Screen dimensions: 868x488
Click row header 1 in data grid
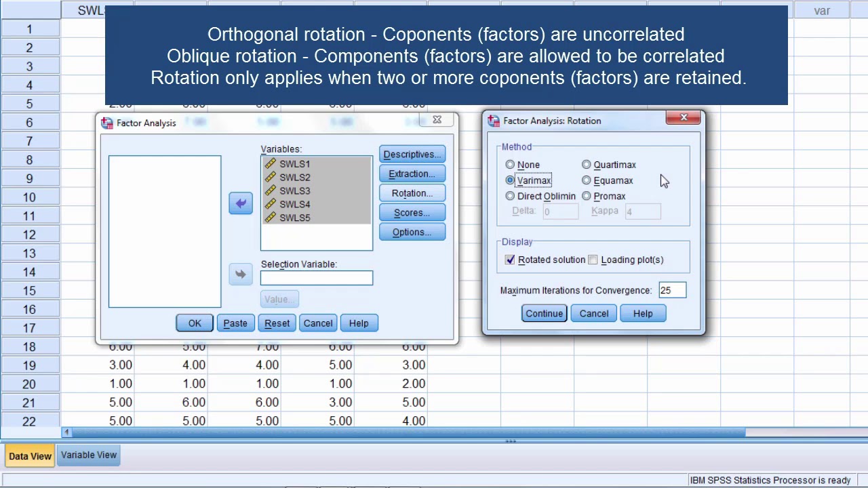click(30, 29)
